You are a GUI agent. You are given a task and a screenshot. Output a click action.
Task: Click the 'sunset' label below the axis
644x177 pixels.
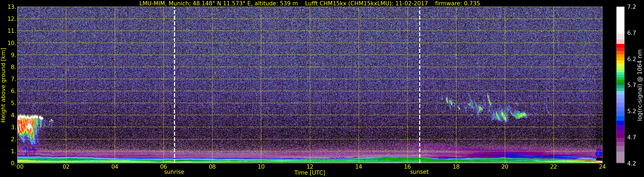419,172
